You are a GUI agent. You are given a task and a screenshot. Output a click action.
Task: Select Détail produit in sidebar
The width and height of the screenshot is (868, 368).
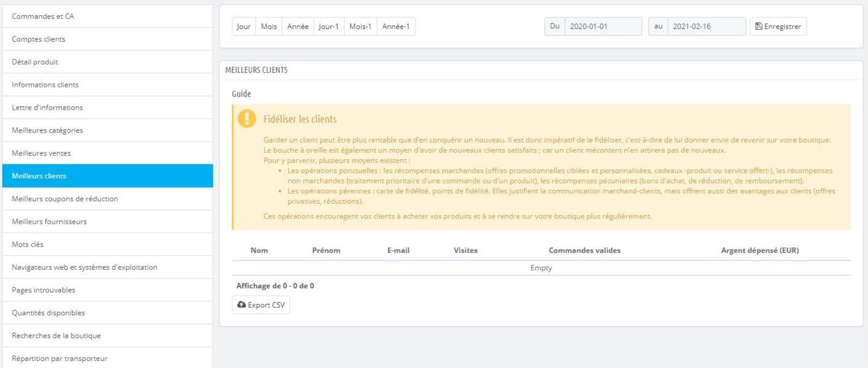[108, 62]
